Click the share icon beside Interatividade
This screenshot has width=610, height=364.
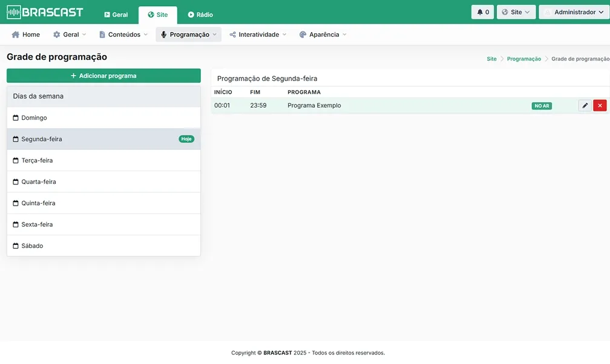coord(232,34)
